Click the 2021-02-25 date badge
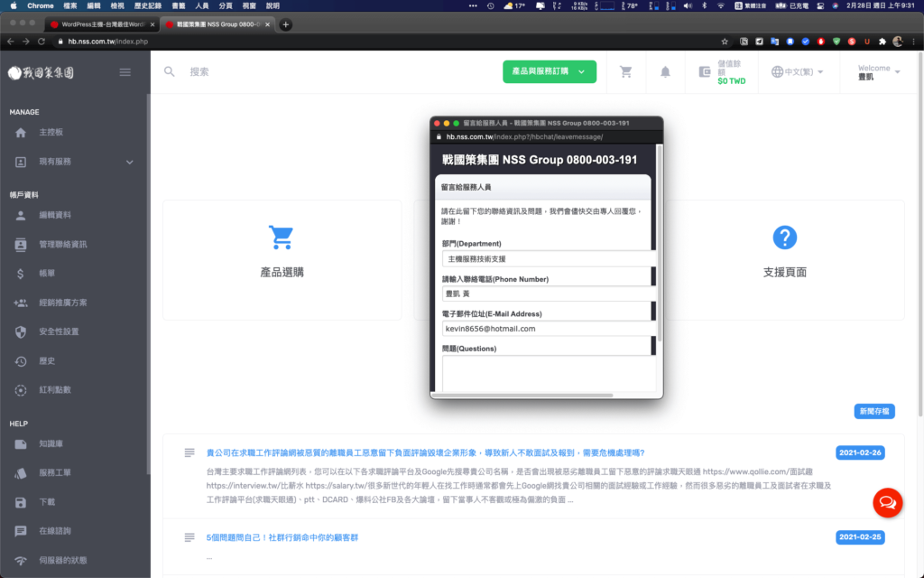Screen dimensions: 924x578 [860, 536]
